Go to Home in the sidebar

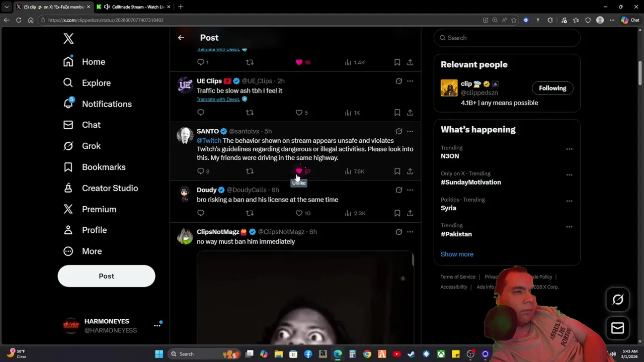(85, 62)
